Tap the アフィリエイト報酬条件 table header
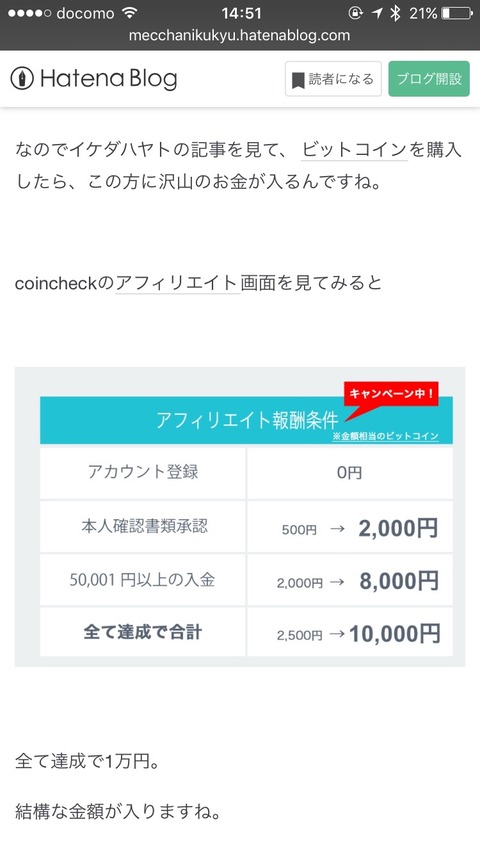 tap(246, 420)
